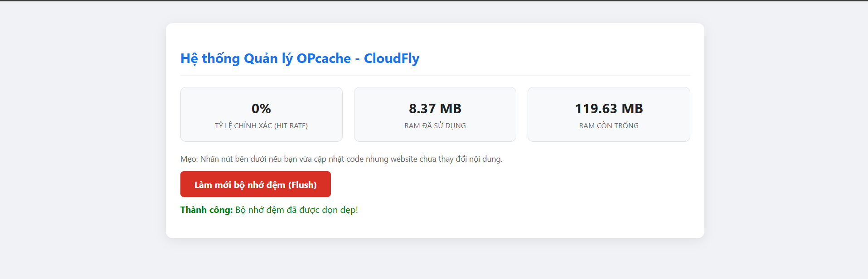The height and width of the screenshot is (279, 868).
Task: Click the red Flush cache button
Action: pos(255,184)
